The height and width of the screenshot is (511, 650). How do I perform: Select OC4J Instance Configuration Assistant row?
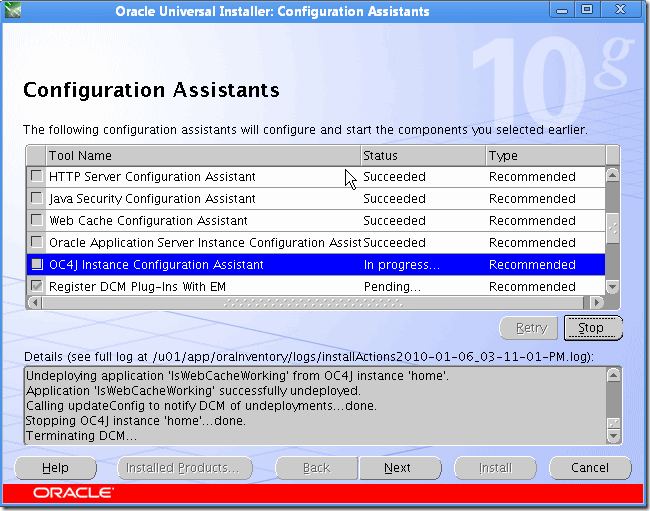coord(315,264)
